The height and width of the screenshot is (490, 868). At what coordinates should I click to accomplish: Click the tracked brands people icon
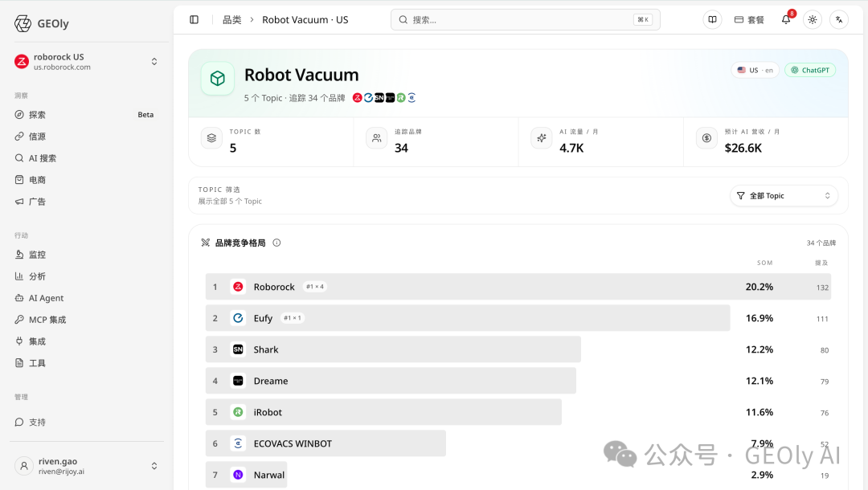376,138
